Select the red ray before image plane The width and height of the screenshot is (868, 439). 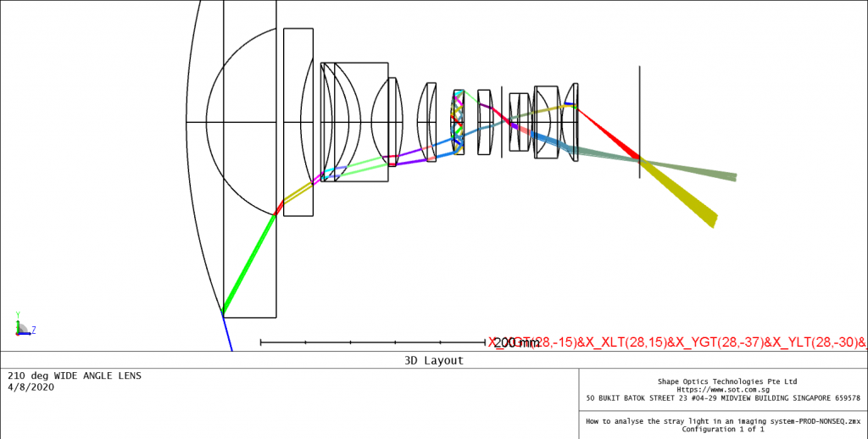tap(610, 134)
